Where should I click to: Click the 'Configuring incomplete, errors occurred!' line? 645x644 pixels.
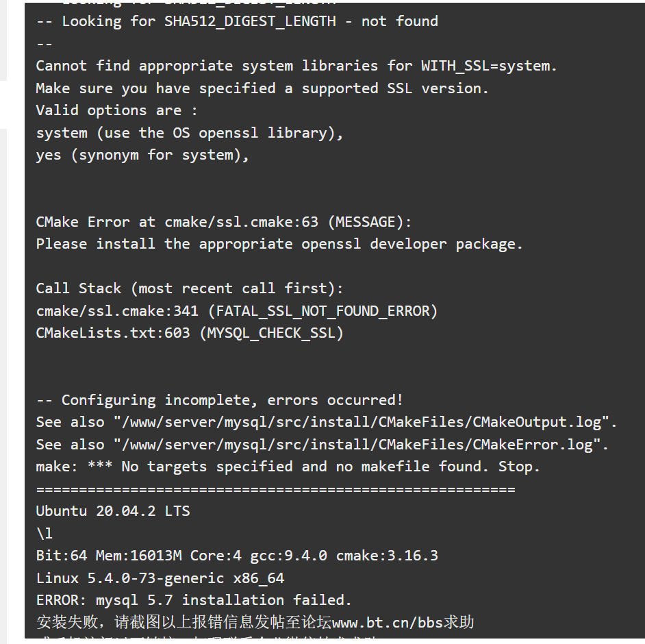click(x=219, y=400)
